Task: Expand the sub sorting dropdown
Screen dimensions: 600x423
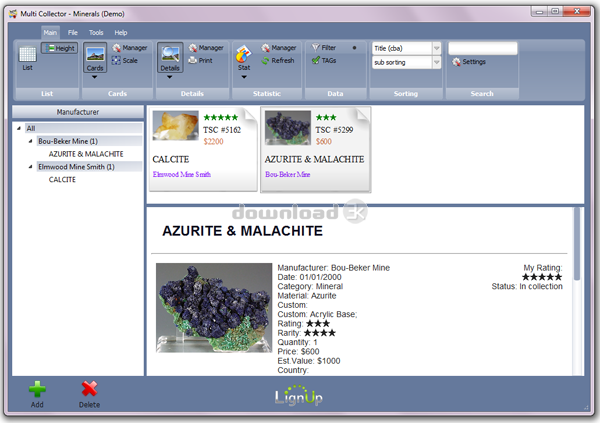Action: click(x=436, y=62)
